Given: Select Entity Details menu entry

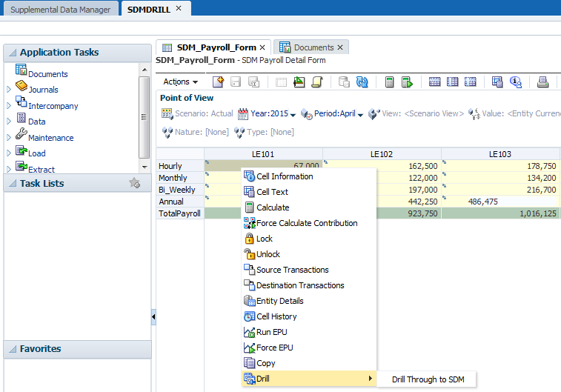Looking at the screenshot, I should pos(309,301).
